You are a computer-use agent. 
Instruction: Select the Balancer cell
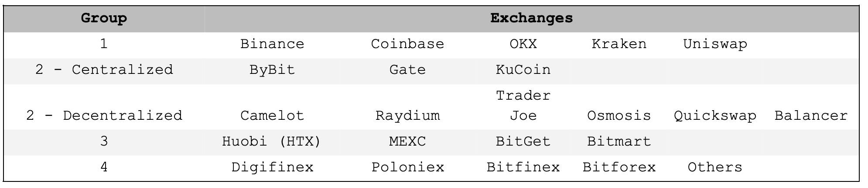point(811,116)
